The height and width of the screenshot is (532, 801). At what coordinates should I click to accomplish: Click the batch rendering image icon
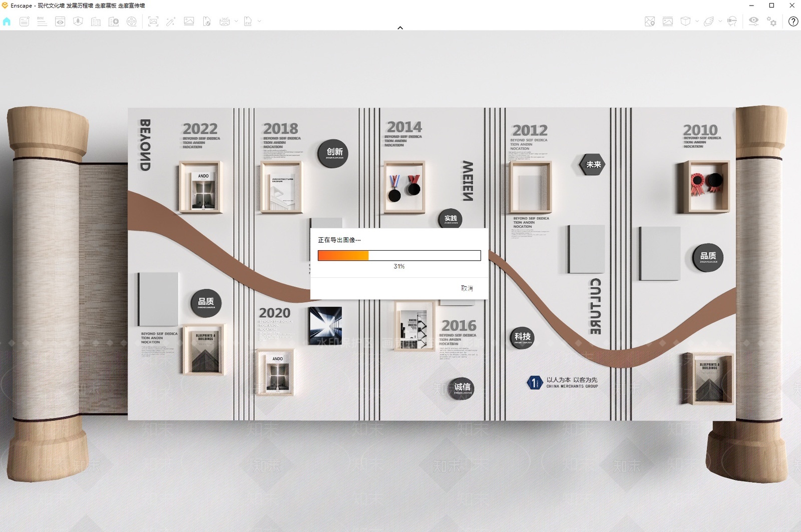(189, 22)
